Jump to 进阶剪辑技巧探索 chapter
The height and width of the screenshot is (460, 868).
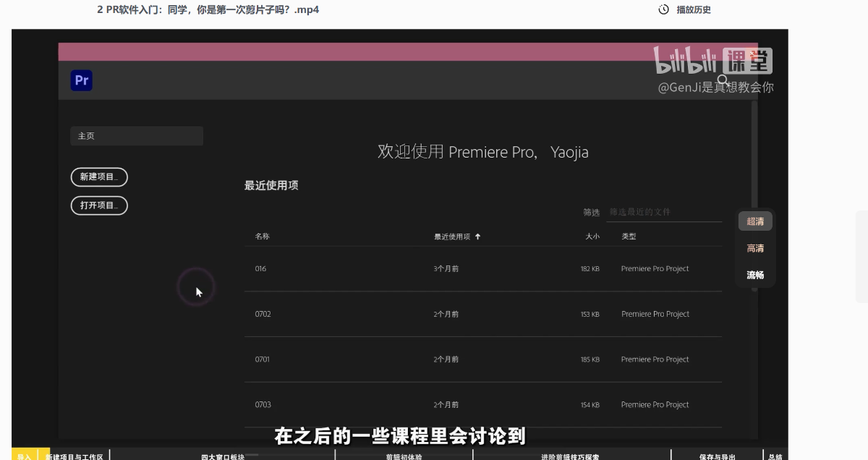(571, 456)
